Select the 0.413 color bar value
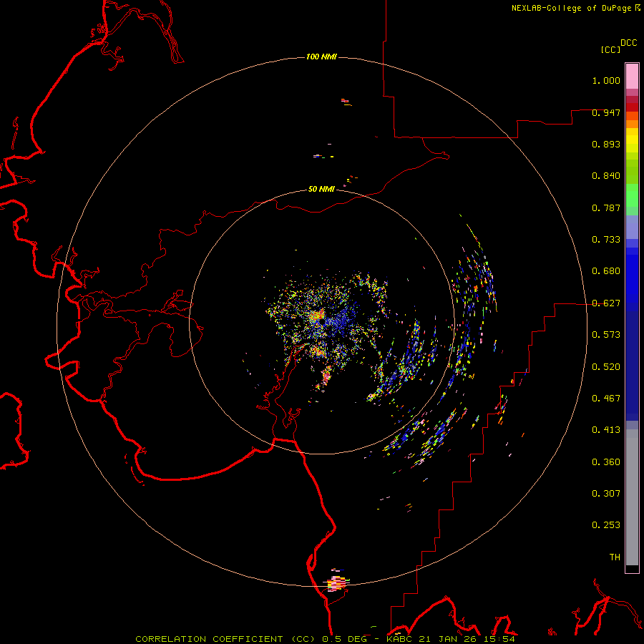Image resolution: width=644 pixels, height=644 pixels. [606, 430]
